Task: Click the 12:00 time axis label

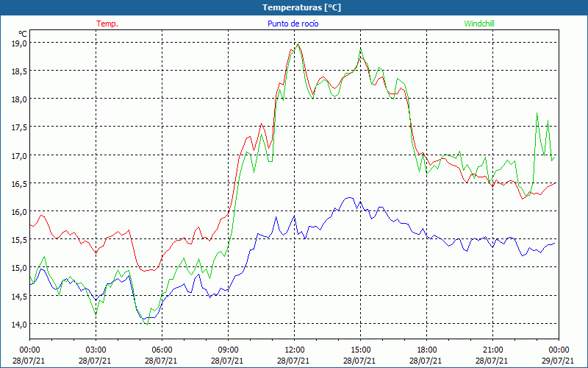Action: point(295,350)
